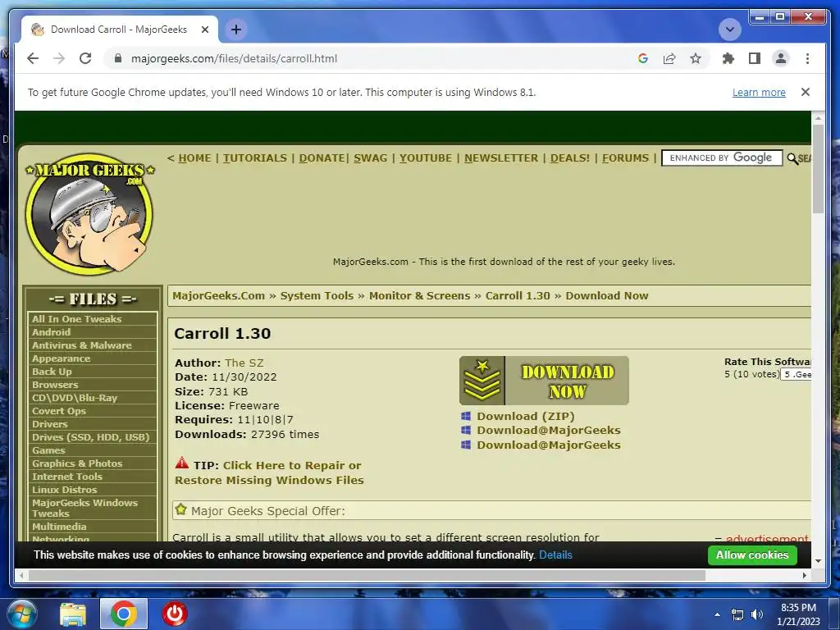This screenshot has height=630, width=840.
Task: Open Windows Start button
Action: tap(22, 614)
